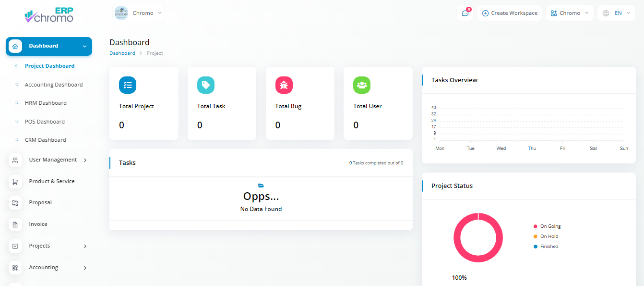644x286 pixels.
Task: Open the chat messages notification icon
Action: tap(465, 13)
